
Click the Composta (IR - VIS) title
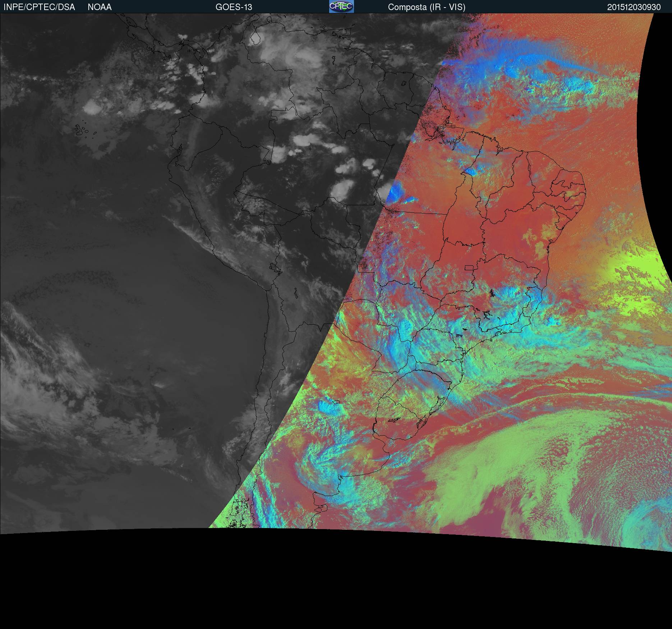(427, 7)
